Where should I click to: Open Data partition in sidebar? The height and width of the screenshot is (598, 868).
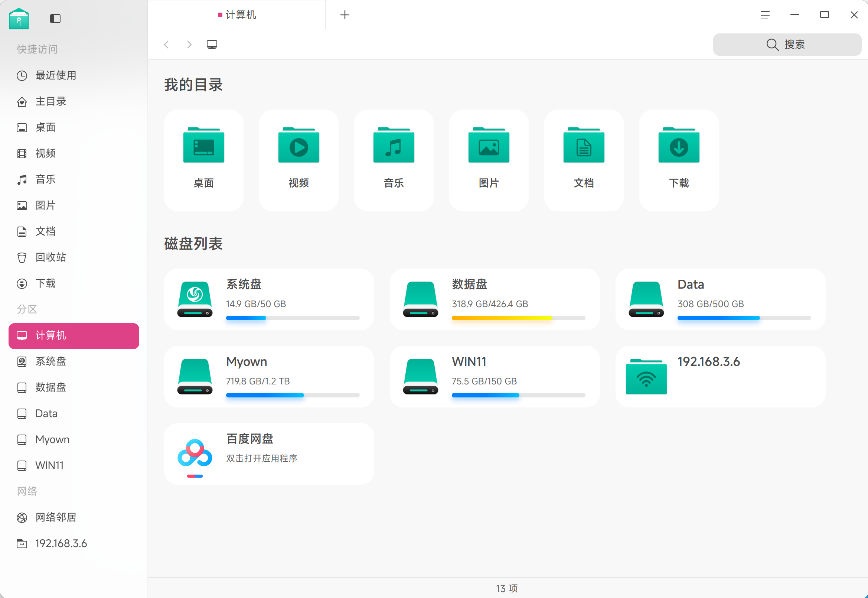74,414
